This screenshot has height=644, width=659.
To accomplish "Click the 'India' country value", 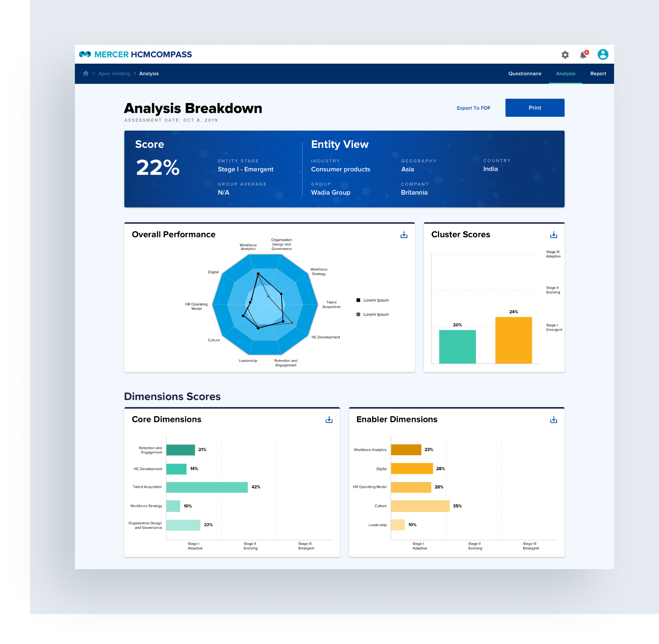I will click(x=490, y=169).
